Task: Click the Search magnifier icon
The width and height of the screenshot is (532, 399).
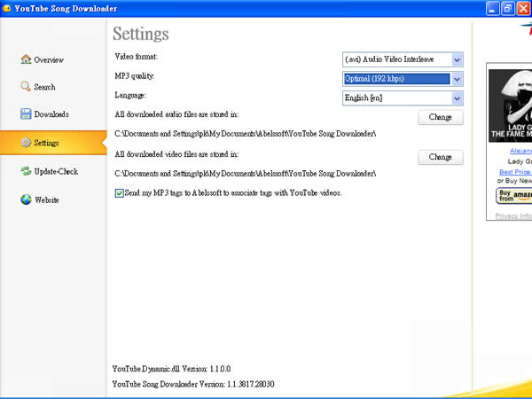Action: [26, 87]
